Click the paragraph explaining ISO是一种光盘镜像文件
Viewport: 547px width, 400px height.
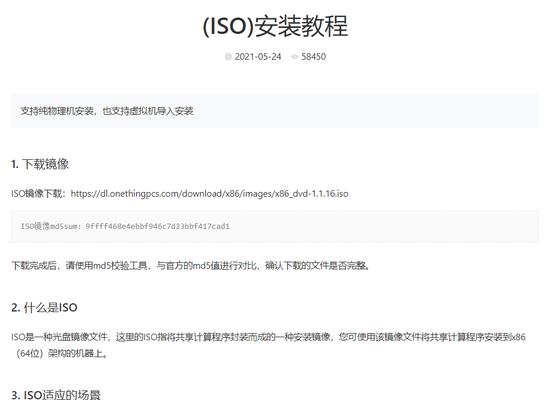pos(268,345)
